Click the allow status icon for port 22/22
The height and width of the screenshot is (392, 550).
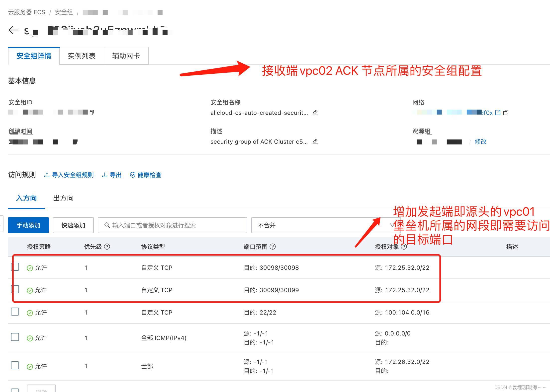coord(30,313)
